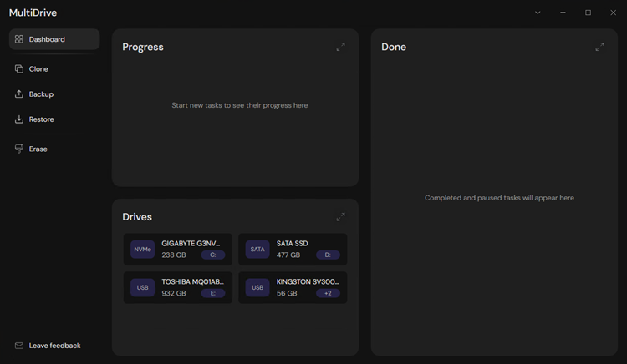
Task: Open the title bar chevron dropdown
Action: click(x=538, y=13)
